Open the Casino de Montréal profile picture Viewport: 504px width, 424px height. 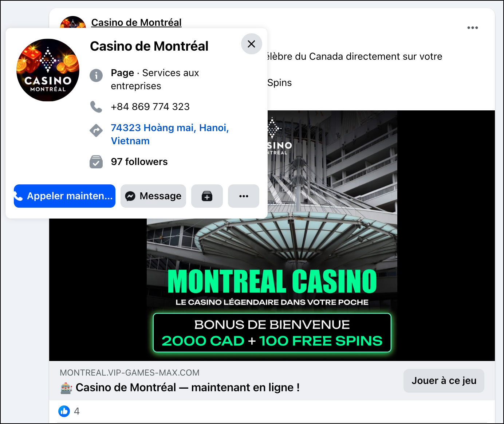[48, 70]
